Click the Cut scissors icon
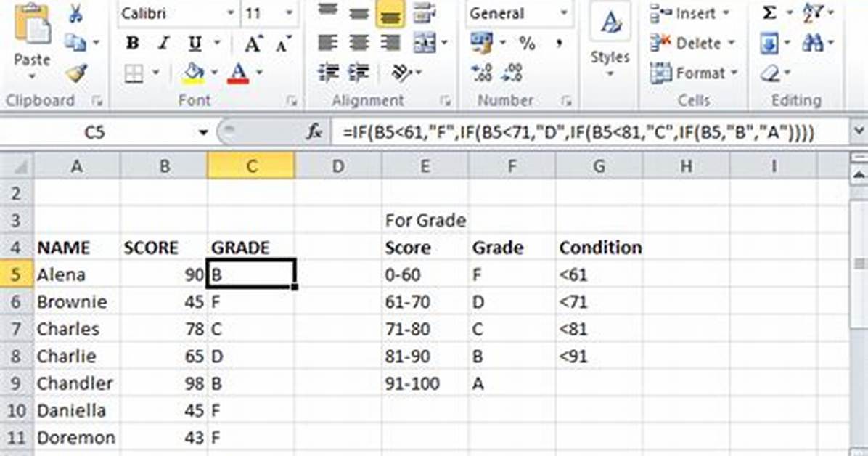Image resolution: width=868 pixels, height=456 pixels. pyautogui.click(x=76, y=13)
